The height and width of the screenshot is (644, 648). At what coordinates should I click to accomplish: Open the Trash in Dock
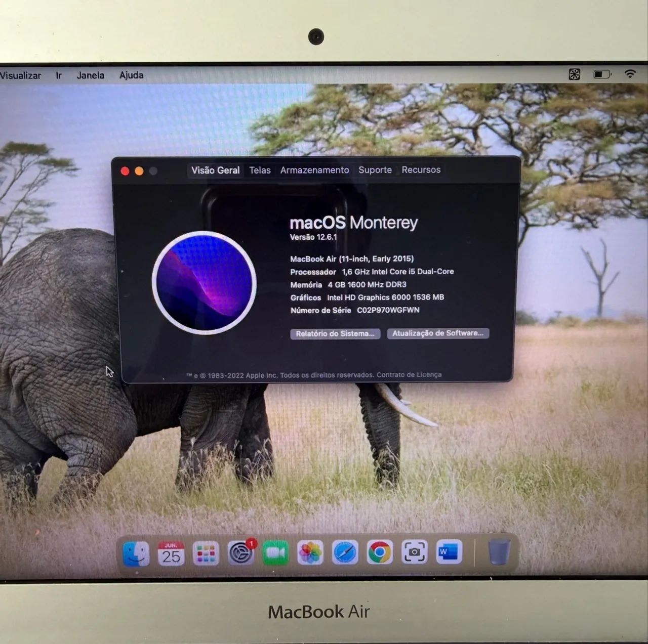(x=499, y=551)
